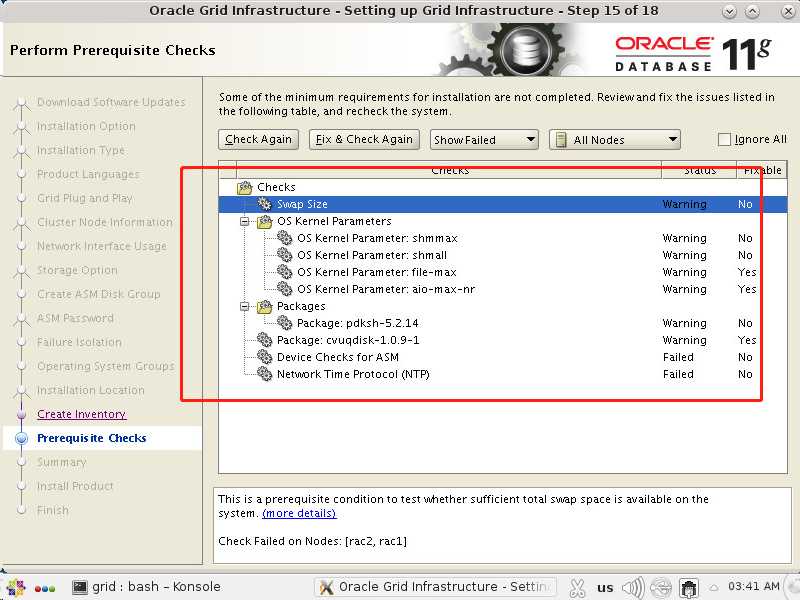Click the Checks column header

coord(449,170)
